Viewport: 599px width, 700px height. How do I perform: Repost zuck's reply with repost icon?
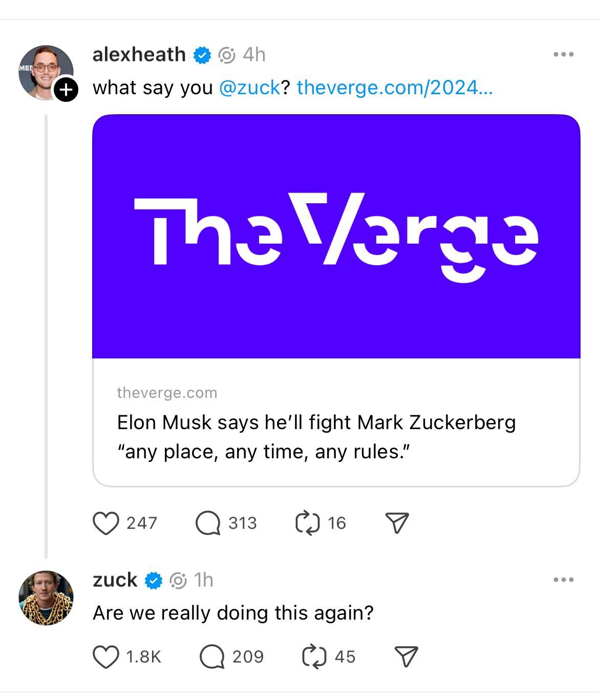pos(314,657)
